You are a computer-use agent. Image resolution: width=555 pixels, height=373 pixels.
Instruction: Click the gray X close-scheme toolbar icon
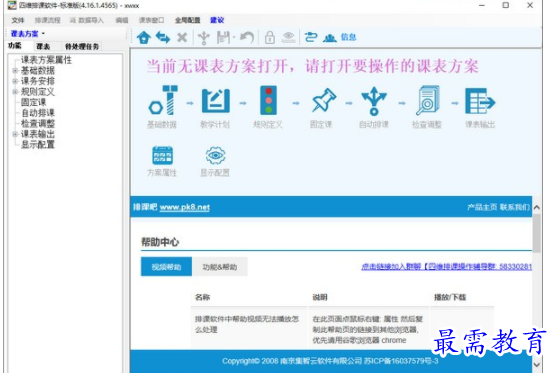(x=182, y=37)
